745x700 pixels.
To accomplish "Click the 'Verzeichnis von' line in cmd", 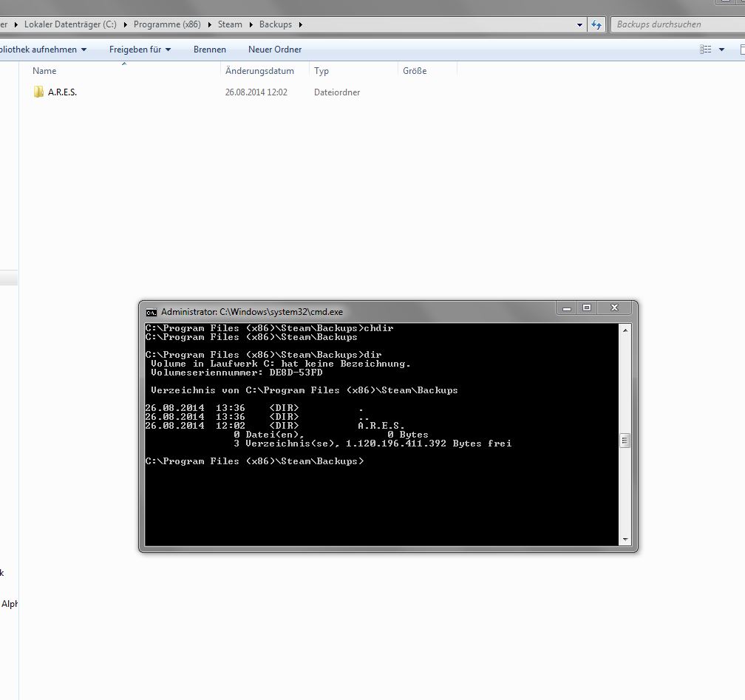I will [x=304, y=390].
